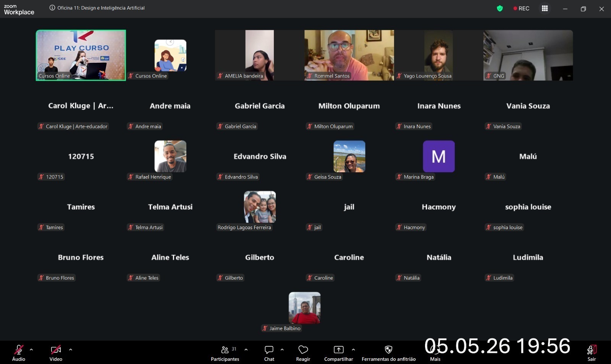Screen dimensions: 611x364
Task: Expand chat options arrow beside Chat
Action: click(x=282, y=349)
